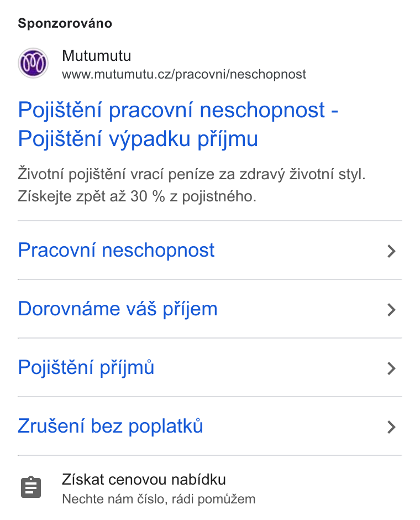Open headline line Pojištění pracovní neschopnost
420x520 pixels.
pyautogui.click(x=171, y=110)
